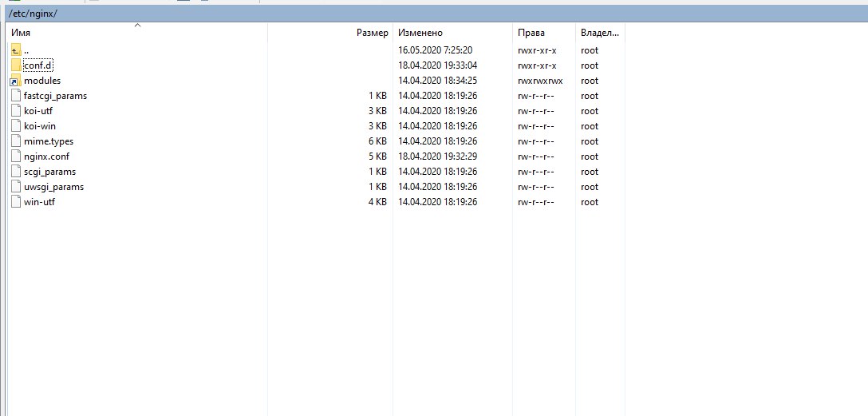The image size is (868, 416).
Task: Click the root owner of conf.d
Action: click(x=590, y=65)
